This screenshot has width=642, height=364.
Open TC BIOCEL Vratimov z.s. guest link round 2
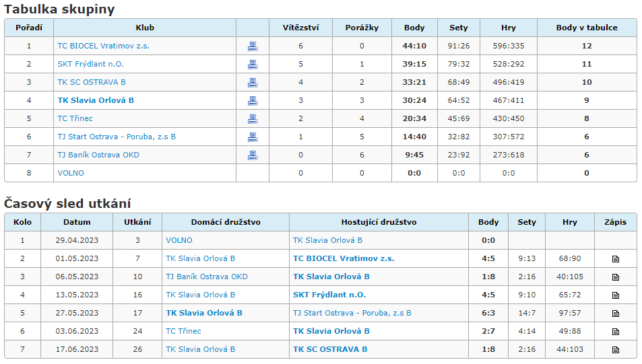[x=344, y=258]
